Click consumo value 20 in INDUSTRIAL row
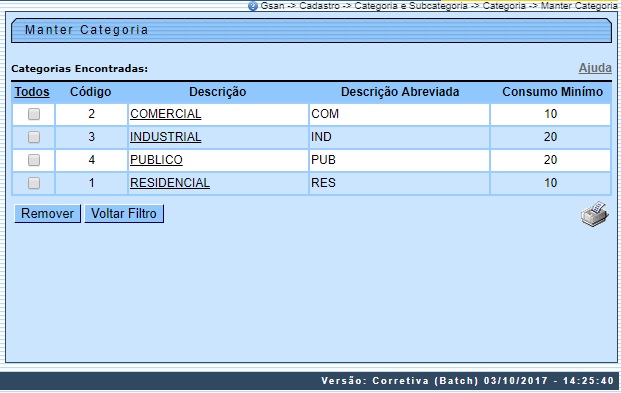 551,137
